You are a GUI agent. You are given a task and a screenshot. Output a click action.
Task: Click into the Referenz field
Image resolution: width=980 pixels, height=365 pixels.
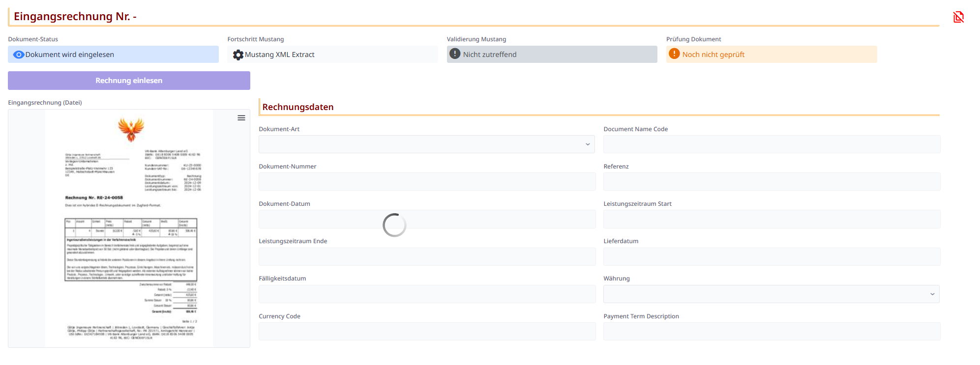click(771, 182)
